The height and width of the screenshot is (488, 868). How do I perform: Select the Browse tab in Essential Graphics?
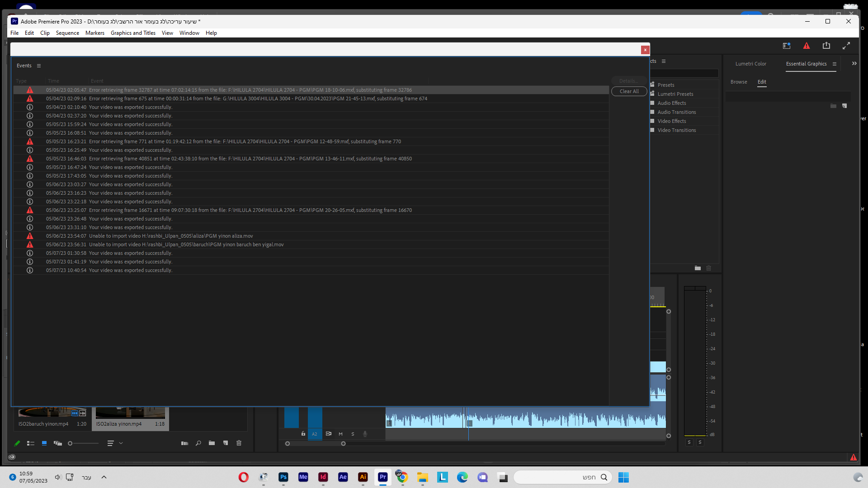pos(739,82)
